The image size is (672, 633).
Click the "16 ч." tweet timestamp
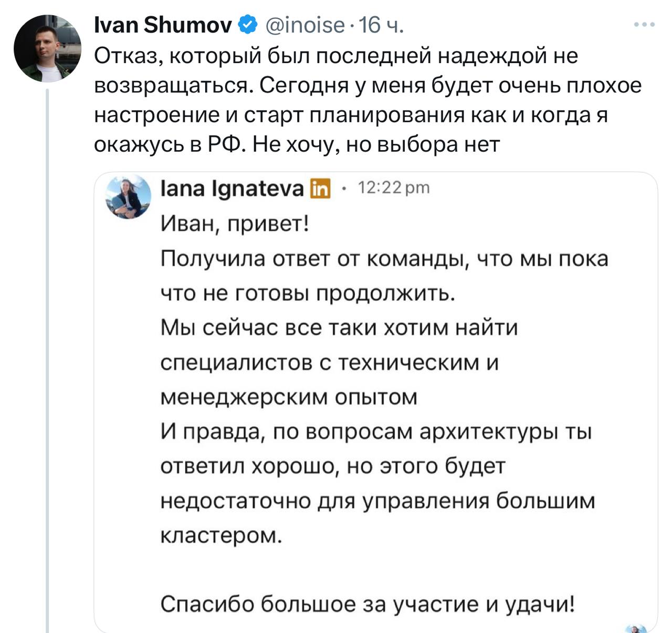point(381,25)
